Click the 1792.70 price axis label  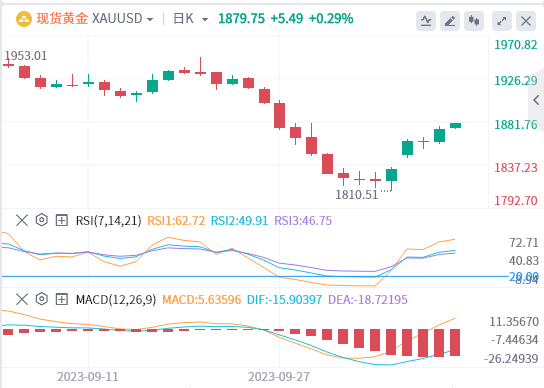coord(516,201)
